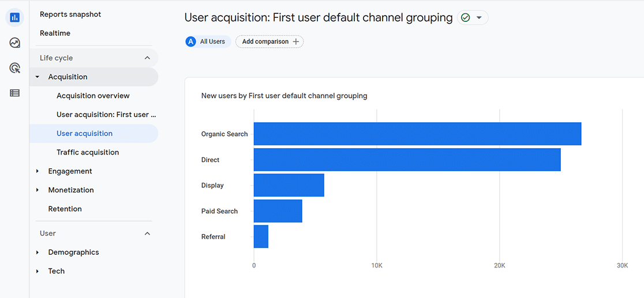The width and height of the screenshot is (644, 298).
Task: Expand the Engagement tree arrow
Action: pos(38,171)
